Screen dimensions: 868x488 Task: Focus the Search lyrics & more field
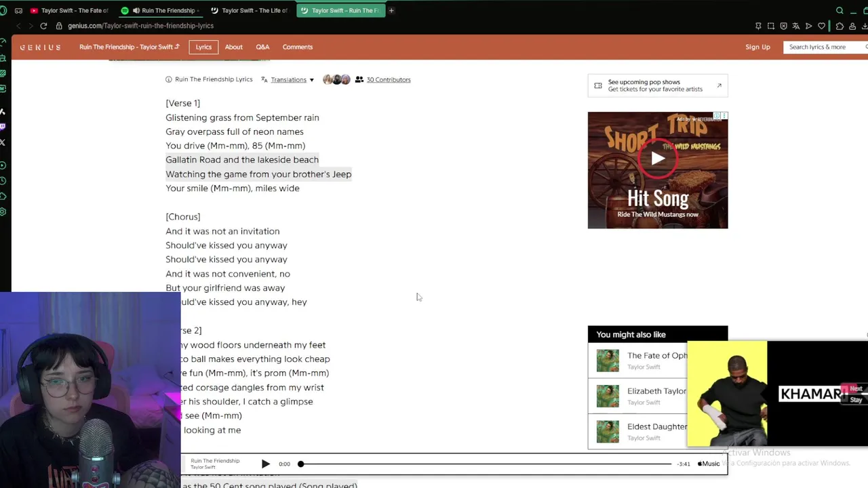(825, 47)
